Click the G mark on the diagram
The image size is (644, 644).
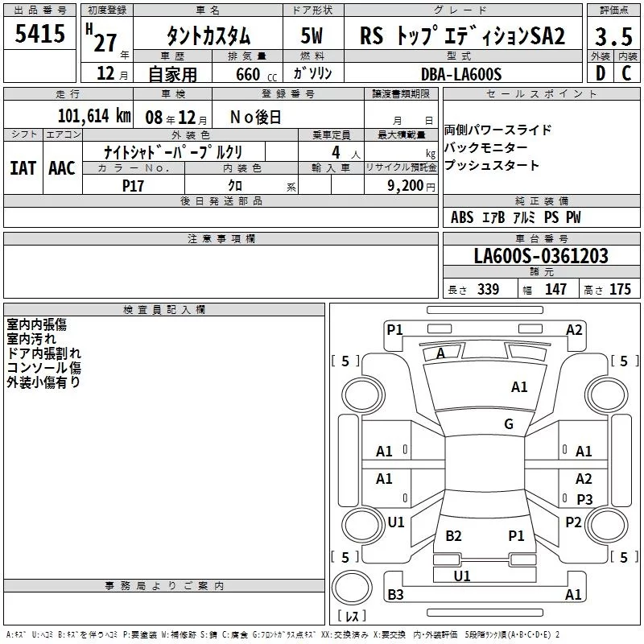[x=509, y=424]
